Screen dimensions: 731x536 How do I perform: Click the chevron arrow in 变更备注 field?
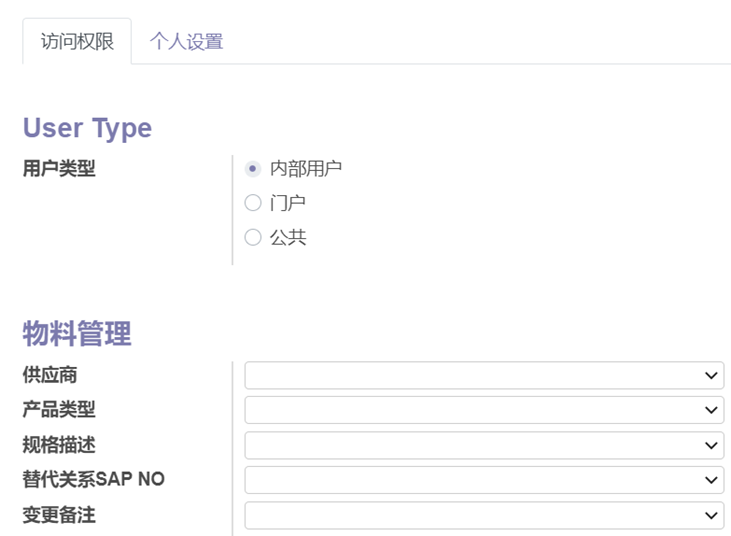[711, 515]
